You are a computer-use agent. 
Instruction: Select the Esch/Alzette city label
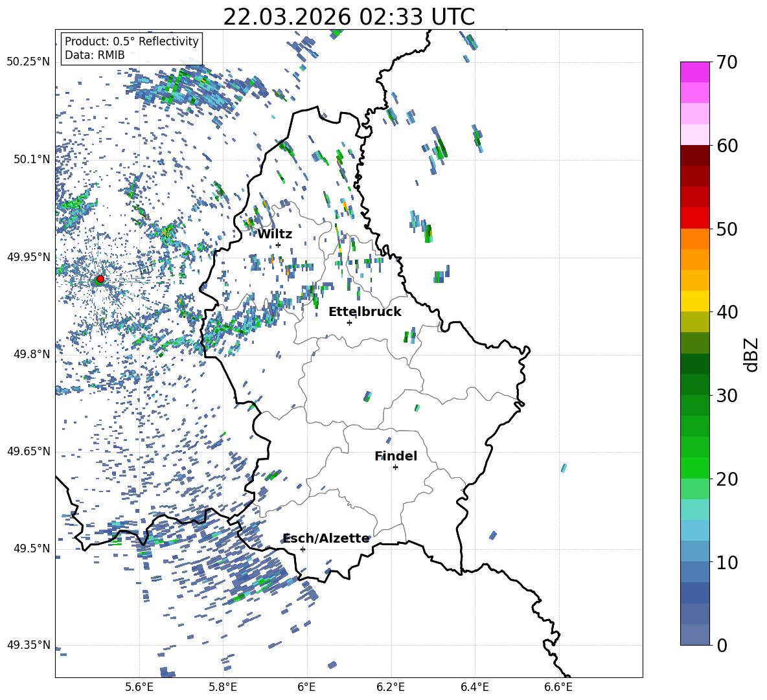pyautogui.click(x=326, y=538)
